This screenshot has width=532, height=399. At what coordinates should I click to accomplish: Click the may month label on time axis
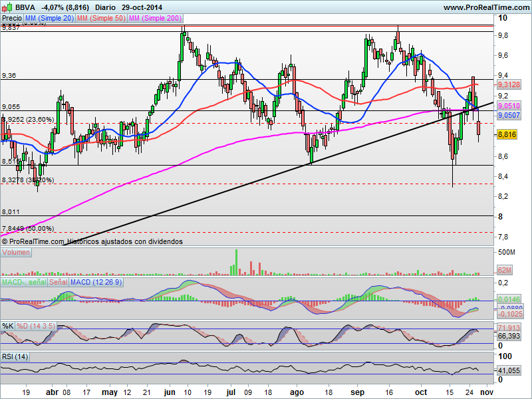point(110,392)
